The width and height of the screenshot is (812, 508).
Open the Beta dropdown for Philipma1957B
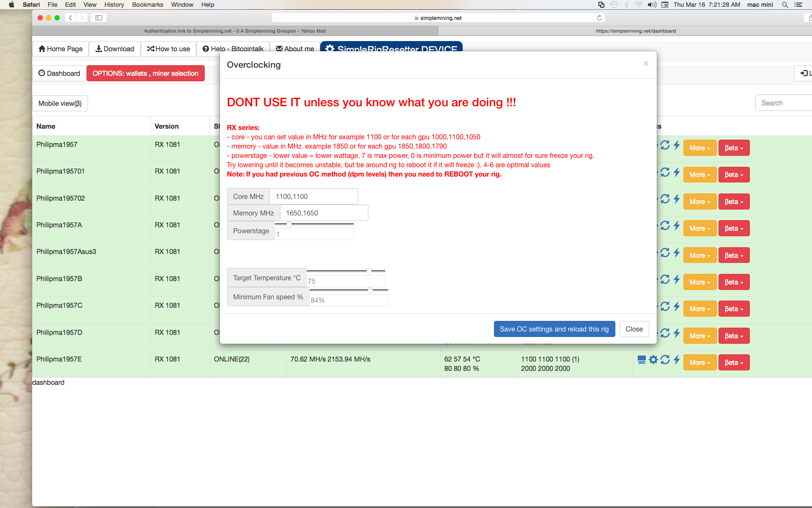(734, 282)
